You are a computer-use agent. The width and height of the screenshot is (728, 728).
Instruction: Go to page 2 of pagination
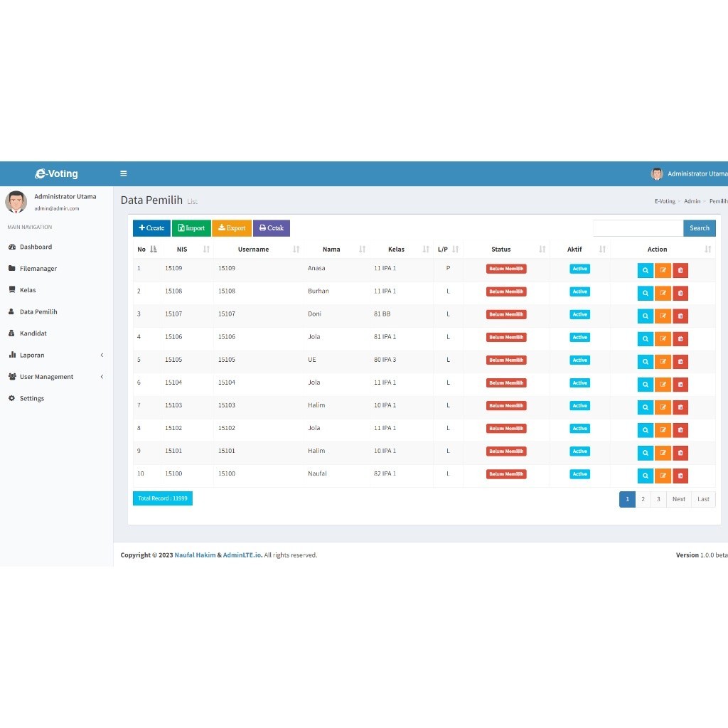tap(643, 499)
